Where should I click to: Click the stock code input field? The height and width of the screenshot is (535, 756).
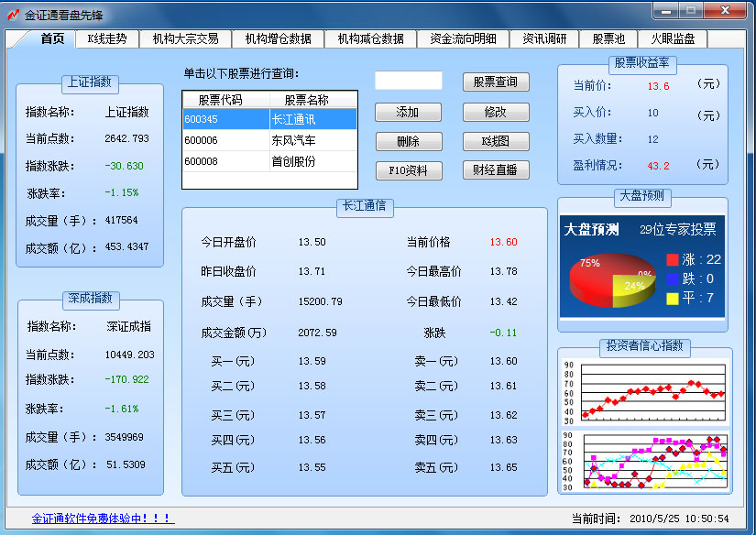click(408, 81)
